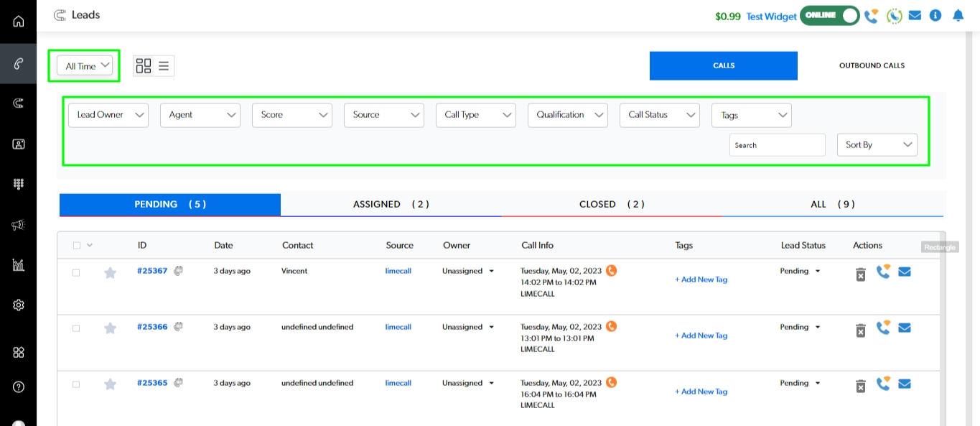The height and width of the screenshot is (426, 980).
Task: Delete lead #25367 with trash icon
Action: click(860, 274)
